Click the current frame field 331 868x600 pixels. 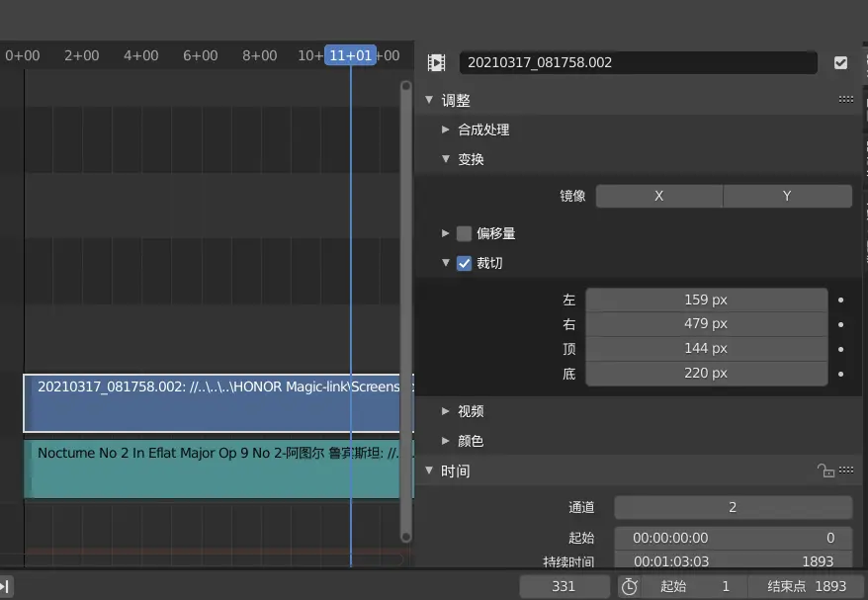(x=564, y=586)
